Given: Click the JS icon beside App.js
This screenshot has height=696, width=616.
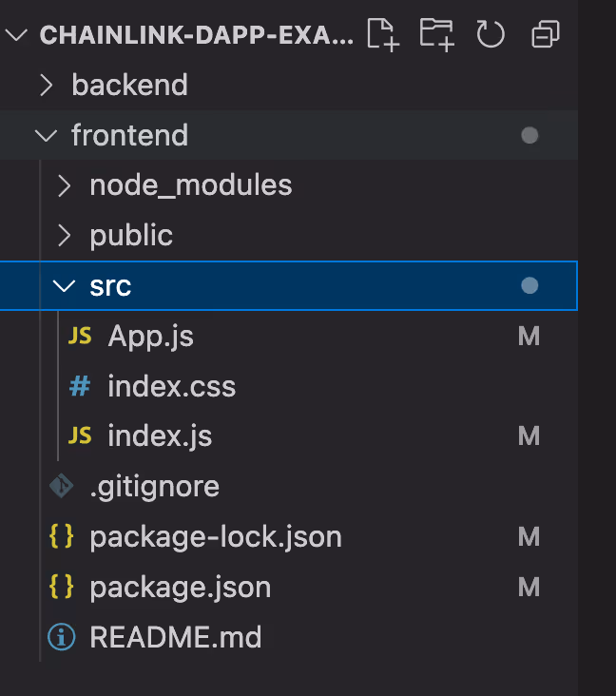Looking at the screenshot, I should (80, 336).
